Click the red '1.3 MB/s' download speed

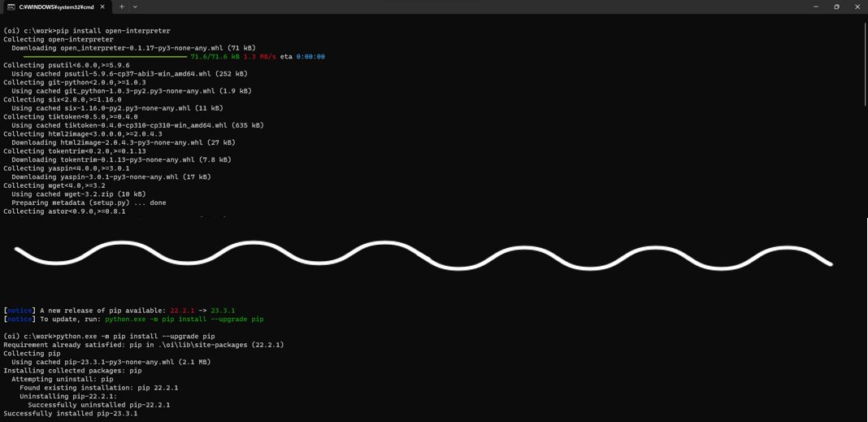tap(259, 57)
